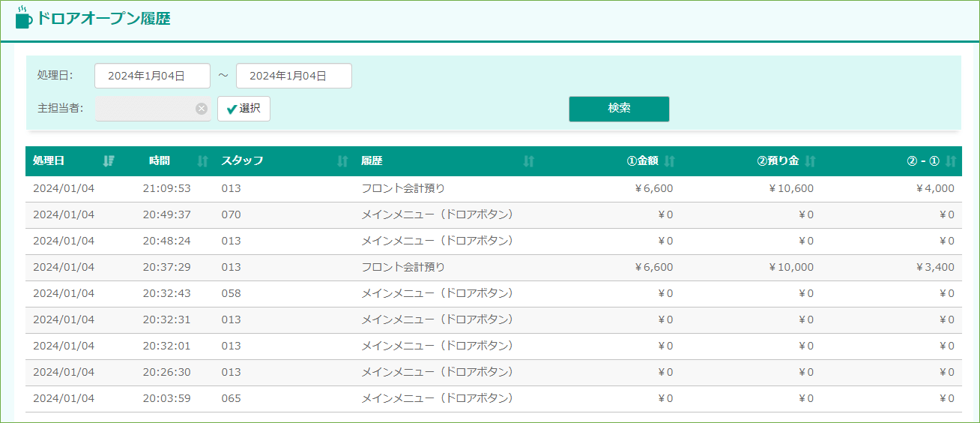Image resolution: width=980 pixels, height=423 pixels.
Task: Select the row at time 20:03:59
Action: click(494, 399)
